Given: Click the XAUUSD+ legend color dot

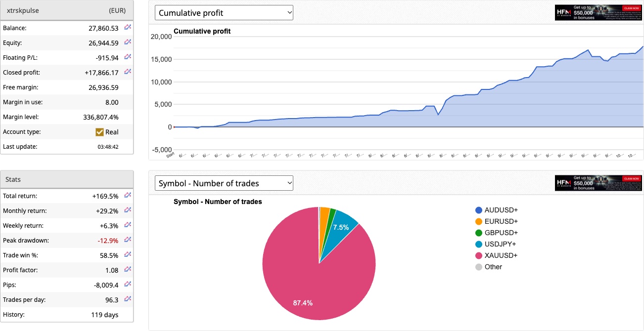Looking at the screenshot, I should coord(478,255).
